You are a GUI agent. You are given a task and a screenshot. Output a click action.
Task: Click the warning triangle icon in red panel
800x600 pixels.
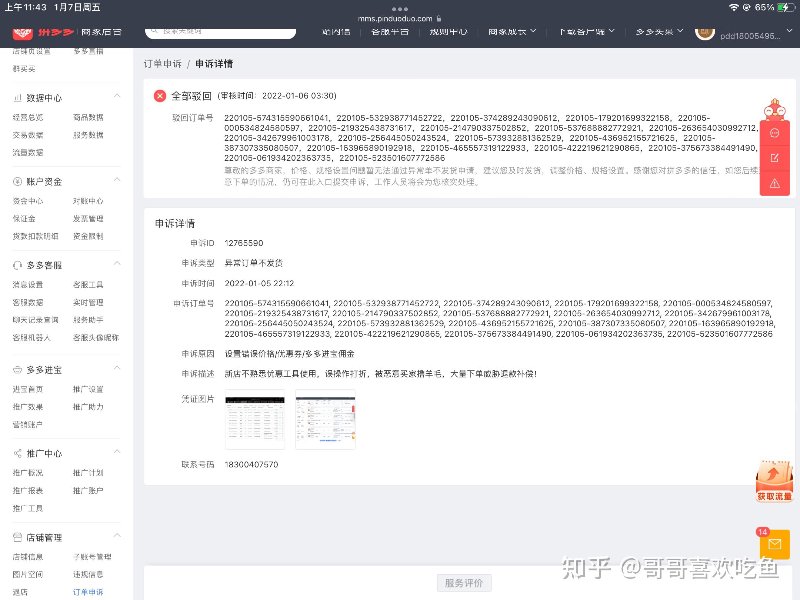tap(774, 184)
